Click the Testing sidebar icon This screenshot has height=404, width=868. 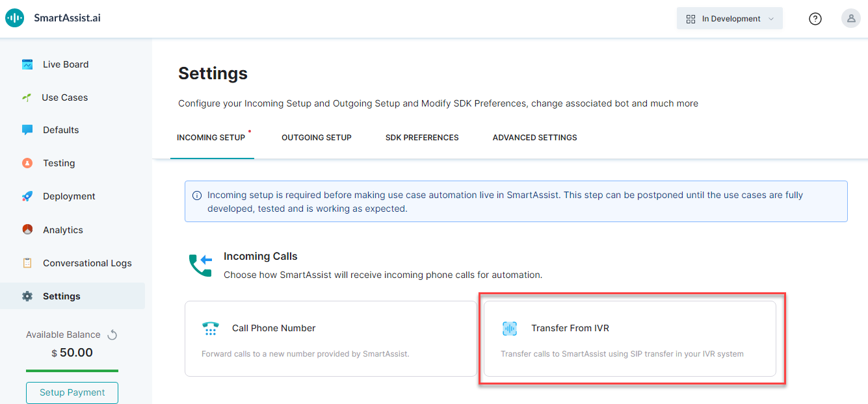point(27,163)
